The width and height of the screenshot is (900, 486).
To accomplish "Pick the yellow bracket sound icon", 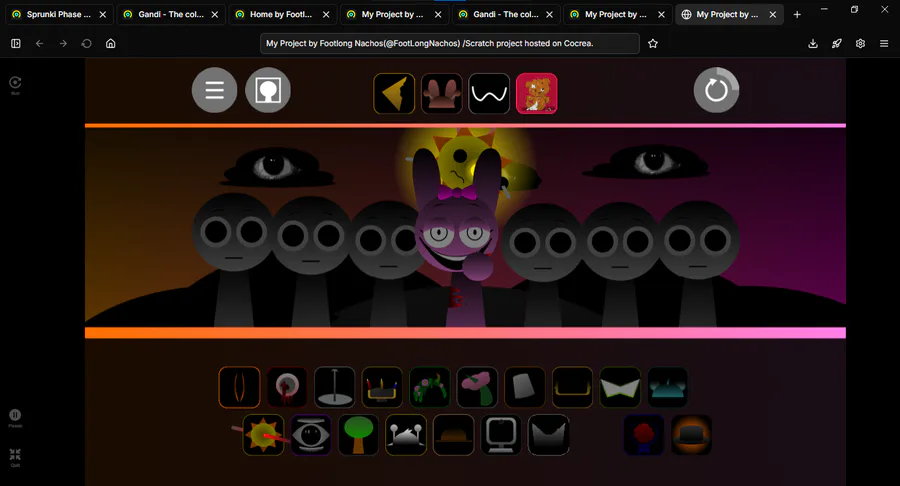I will coord(573,387).
